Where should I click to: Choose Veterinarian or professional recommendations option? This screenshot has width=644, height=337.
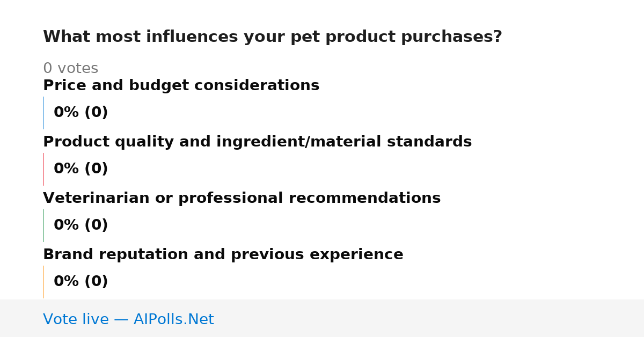[241, 198]
